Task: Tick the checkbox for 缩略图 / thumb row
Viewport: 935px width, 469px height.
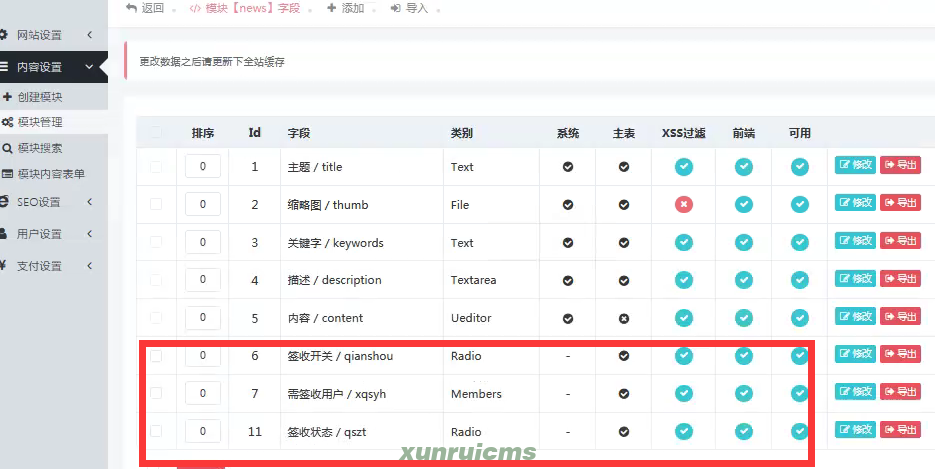Action: click(156, 204)
